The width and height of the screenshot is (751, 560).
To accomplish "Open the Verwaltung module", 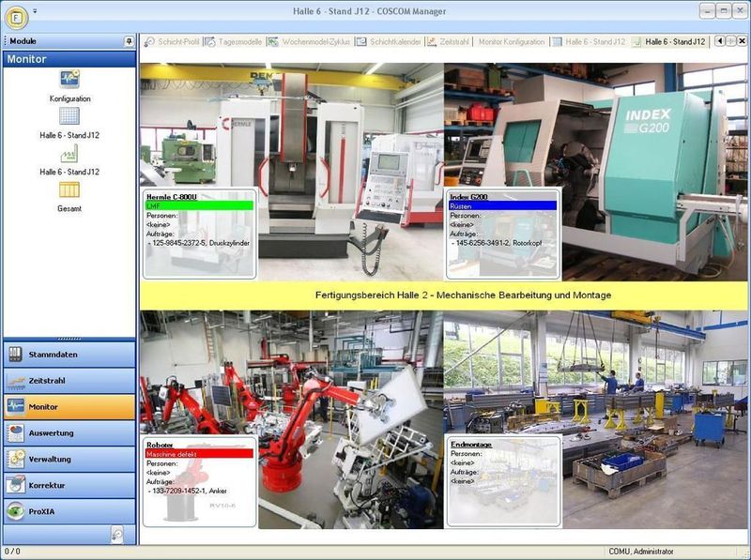I will click(x=69, y=459).
